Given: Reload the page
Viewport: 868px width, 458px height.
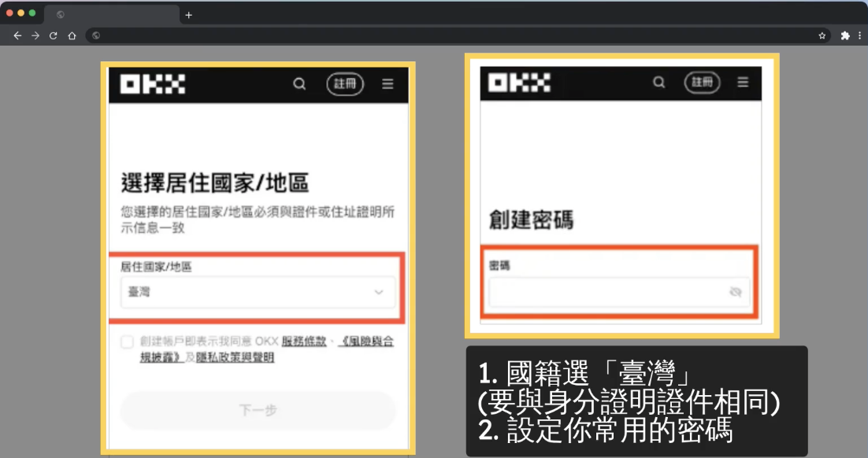Looking at the screenshot, I should pyautogui.click(x=53, y=35).
